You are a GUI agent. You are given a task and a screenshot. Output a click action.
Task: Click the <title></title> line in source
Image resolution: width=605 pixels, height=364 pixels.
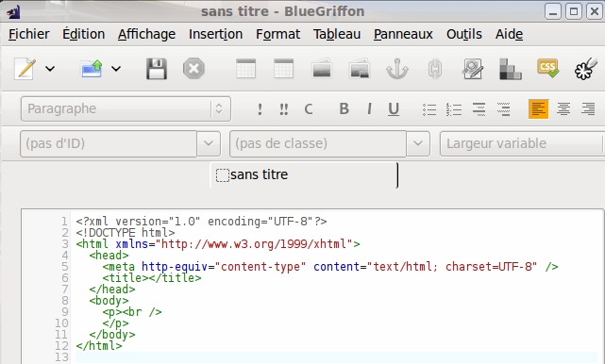(x=152, y=277)
